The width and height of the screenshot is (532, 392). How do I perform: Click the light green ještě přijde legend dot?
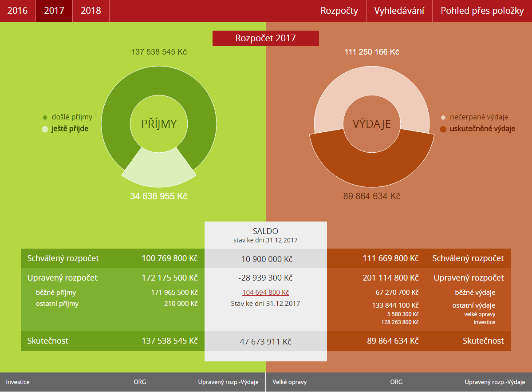pyautogui.click(x=45, y=129)
